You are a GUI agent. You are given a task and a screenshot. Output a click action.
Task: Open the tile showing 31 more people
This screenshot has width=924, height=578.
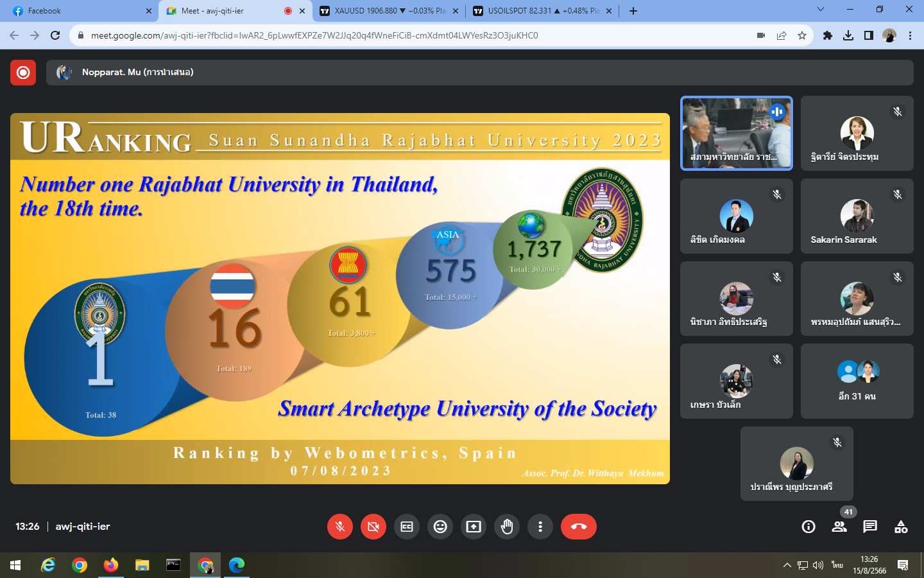857,381
